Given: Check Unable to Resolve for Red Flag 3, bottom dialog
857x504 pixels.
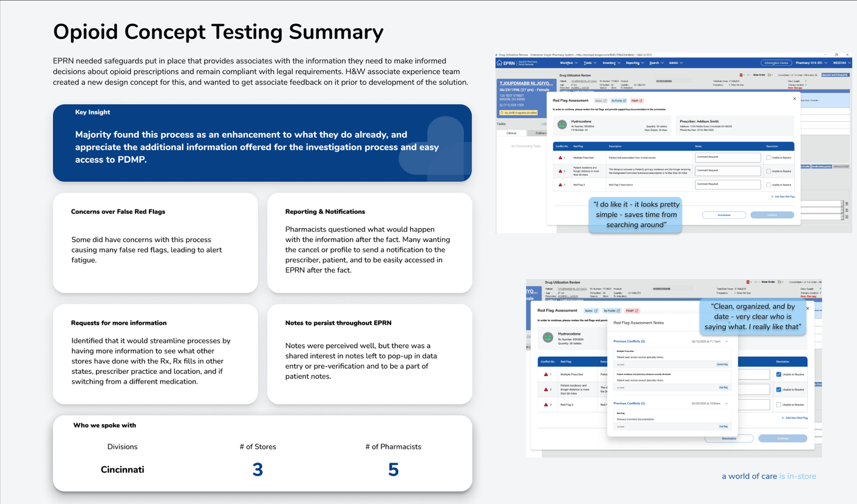Looking at the screenshot, I should (778, 405).
